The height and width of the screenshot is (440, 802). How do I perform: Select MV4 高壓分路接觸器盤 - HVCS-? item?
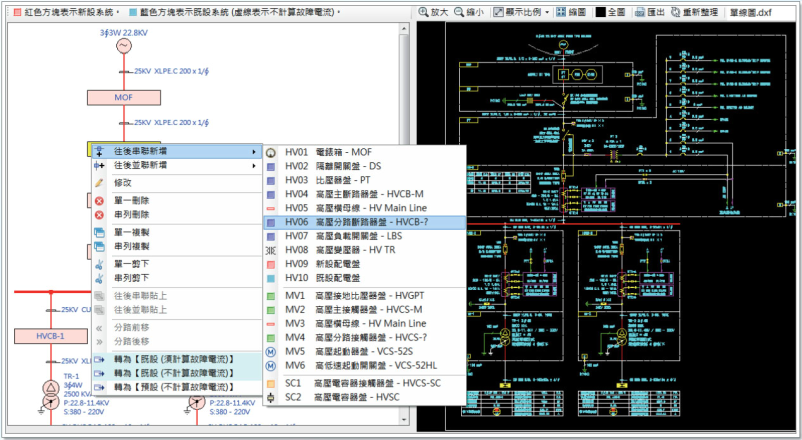[x=365, y=337]
